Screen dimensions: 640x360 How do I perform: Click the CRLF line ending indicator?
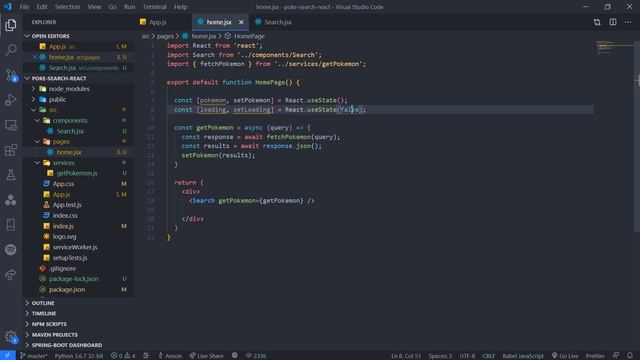pyautogui.click(x=488, y=356)
